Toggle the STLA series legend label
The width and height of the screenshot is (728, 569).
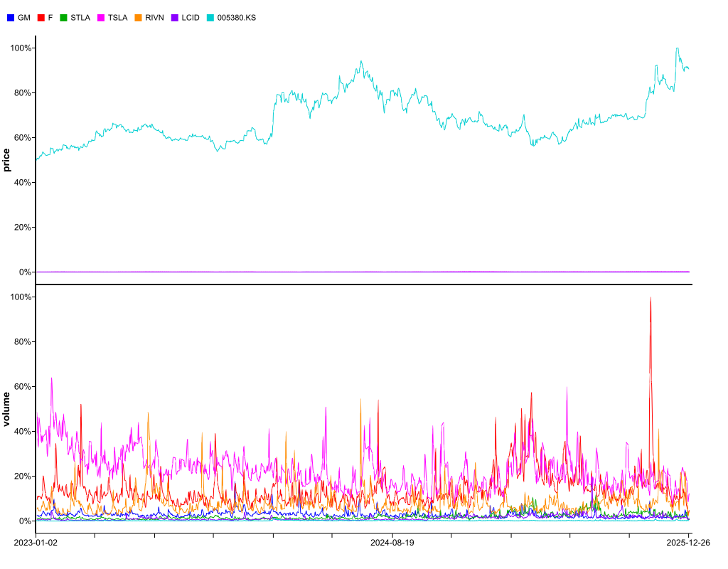pyautogui.click(x=80, y=17)
